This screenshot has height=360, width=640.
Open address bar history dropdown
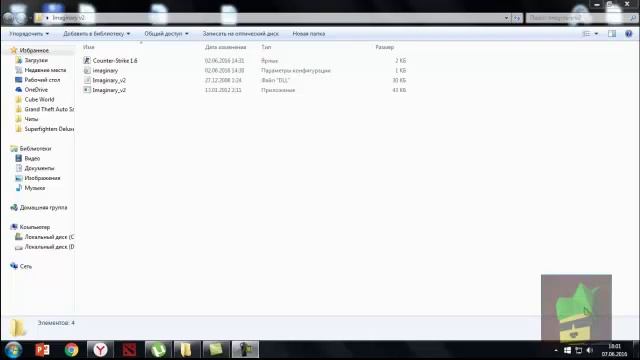point(506,18)
